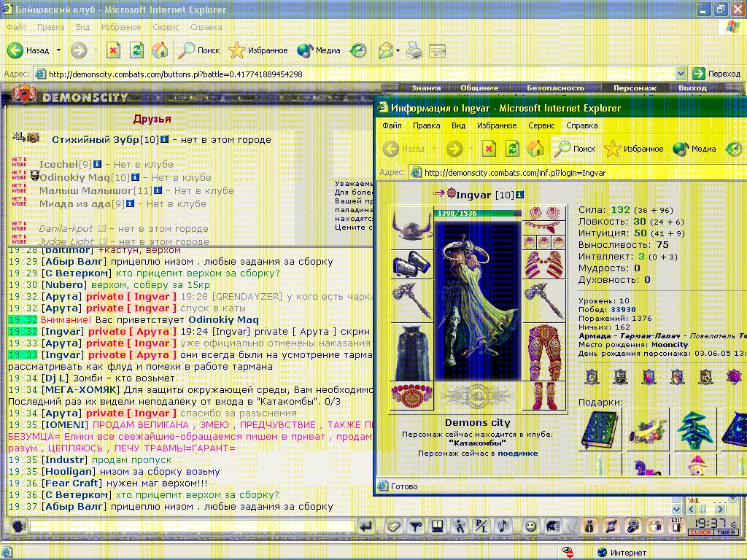The width and height of the screenshot is (747, 560).
Task: Switch to CLOCK mode
Action: click(x=700, y=532)
